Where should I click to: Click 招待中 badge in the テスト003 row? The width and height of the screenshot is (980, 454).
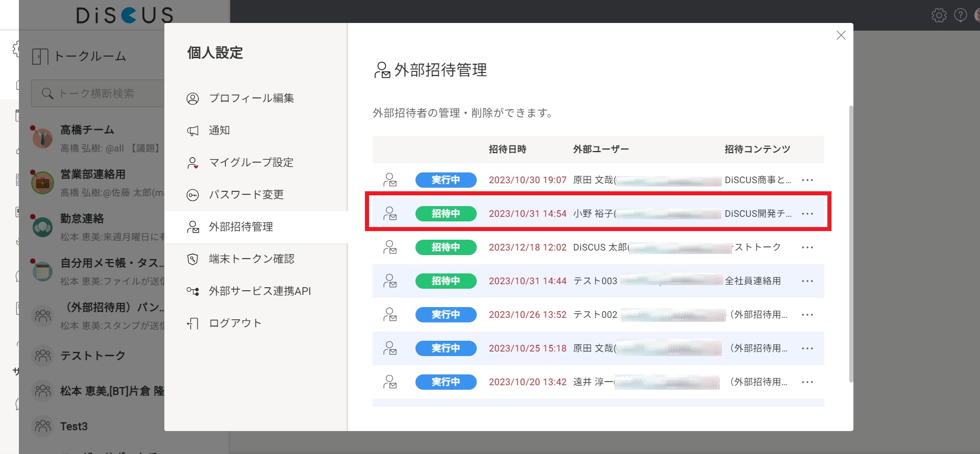pyautogui.click(x=446, y=281)
